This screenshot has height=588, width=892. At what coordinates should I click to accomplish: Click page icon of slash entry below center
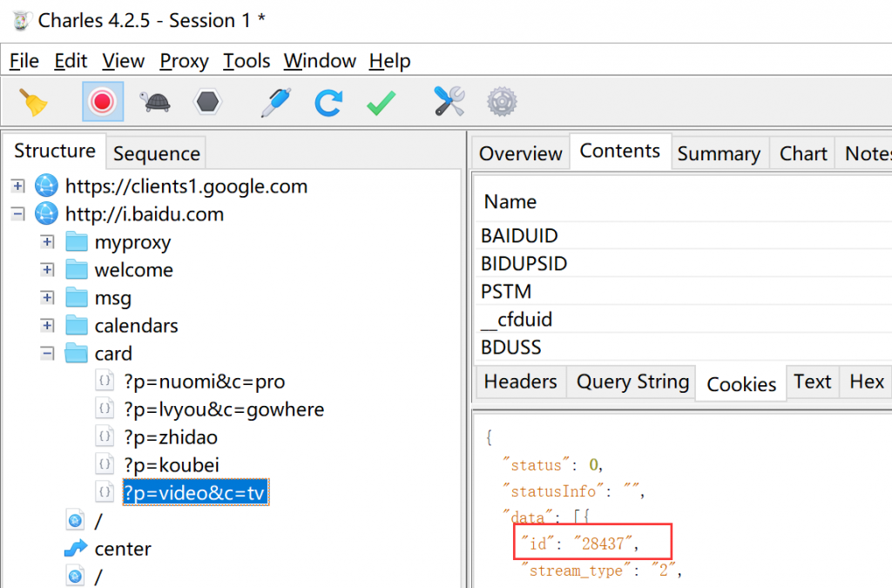pos(75,576)
